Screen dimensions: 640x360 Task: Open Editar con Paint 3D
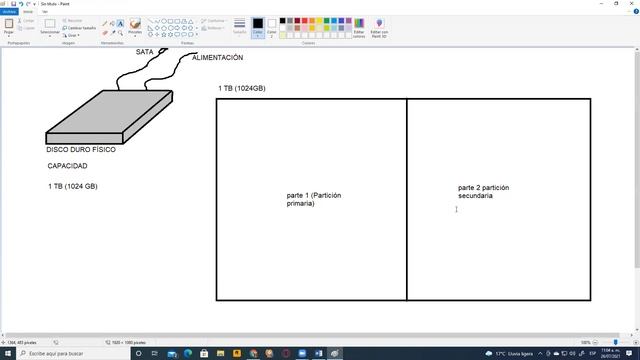point(379,28)
